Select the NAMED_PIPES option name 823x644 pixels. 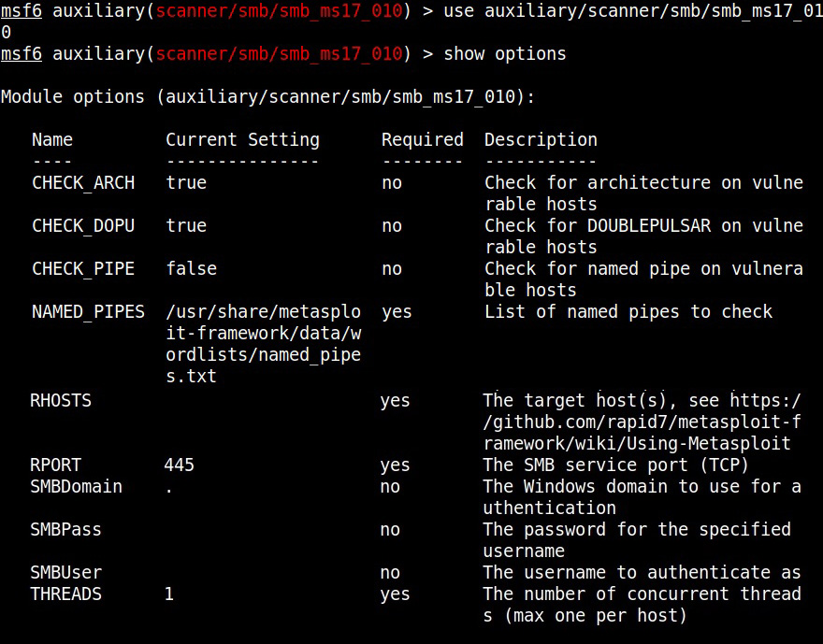[x=88, y=311]
